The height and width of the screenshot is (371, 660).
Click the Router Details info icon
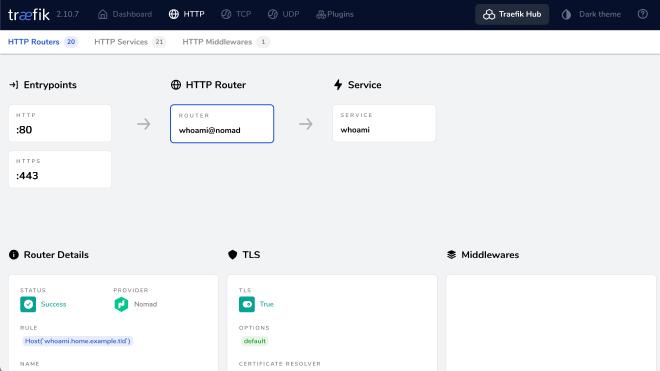click(x=14, y=255)
